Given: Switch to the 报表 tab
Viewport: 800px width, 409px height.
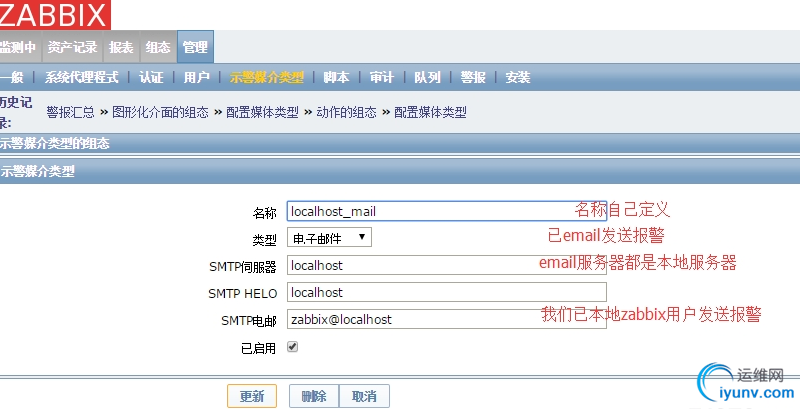Looking at the screenshot, I should pos(121,47).
